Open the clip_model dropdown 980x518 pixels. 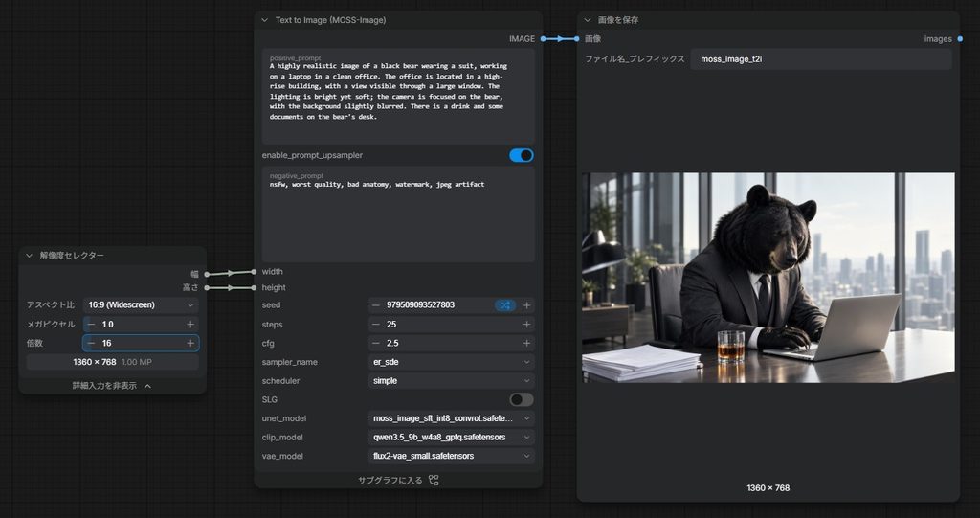click(x=452, y=437)
